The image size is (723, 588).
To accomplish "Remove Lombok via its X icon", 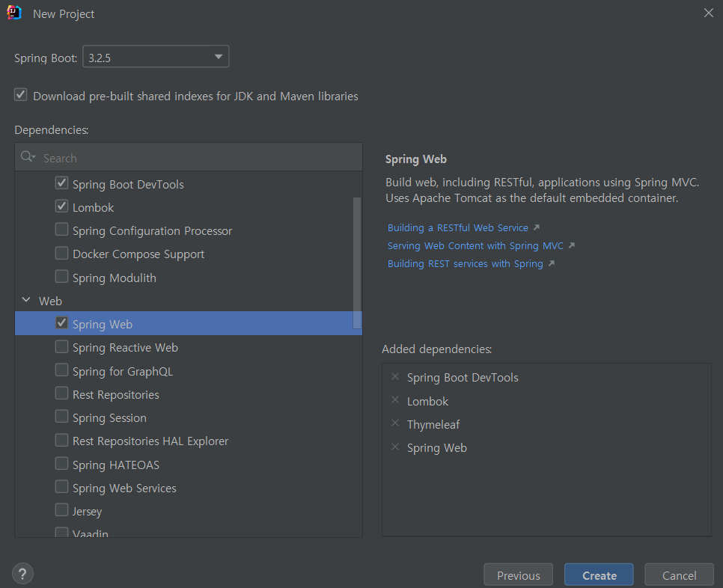I will point(395,400).
